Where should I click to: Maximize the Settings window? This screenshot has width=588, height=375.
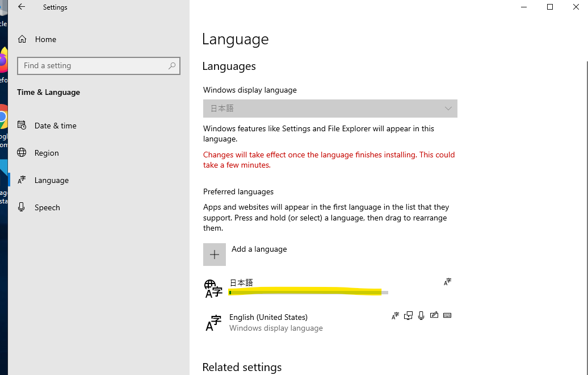tap(550, 7)
